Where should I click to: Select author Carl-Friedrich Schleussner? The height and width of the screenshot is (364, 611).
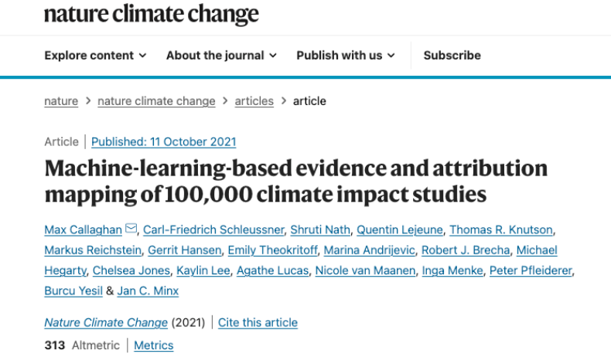pyautogui.click(x=213, y=230)
